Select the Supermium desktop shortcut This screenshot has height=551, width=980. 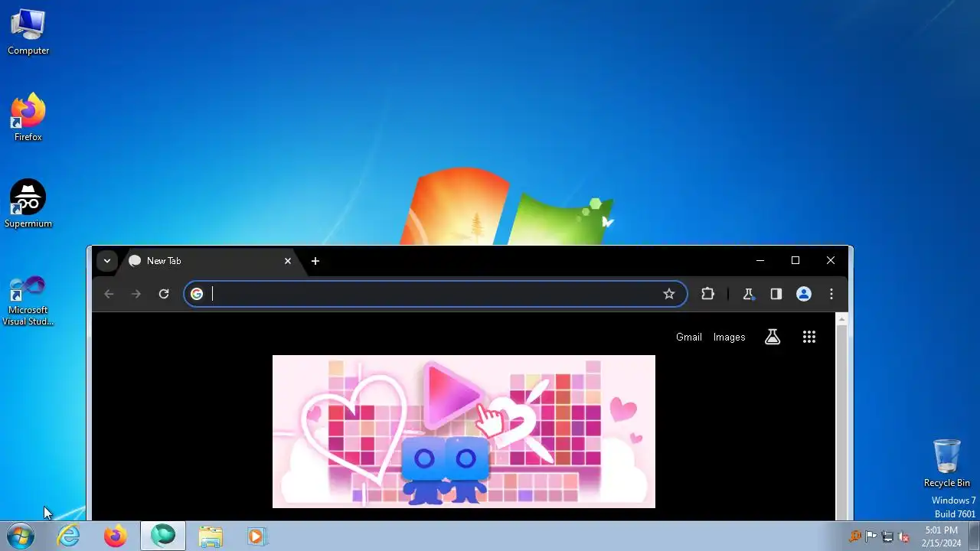(x=28, y=204)
